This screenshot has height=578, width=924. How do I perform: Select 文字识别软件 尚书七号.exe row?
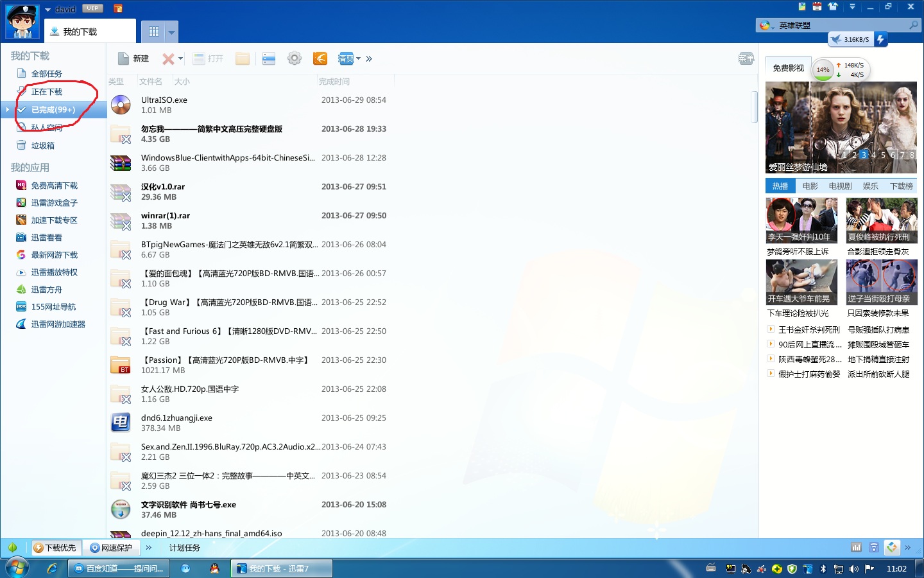tap(250, 509)
